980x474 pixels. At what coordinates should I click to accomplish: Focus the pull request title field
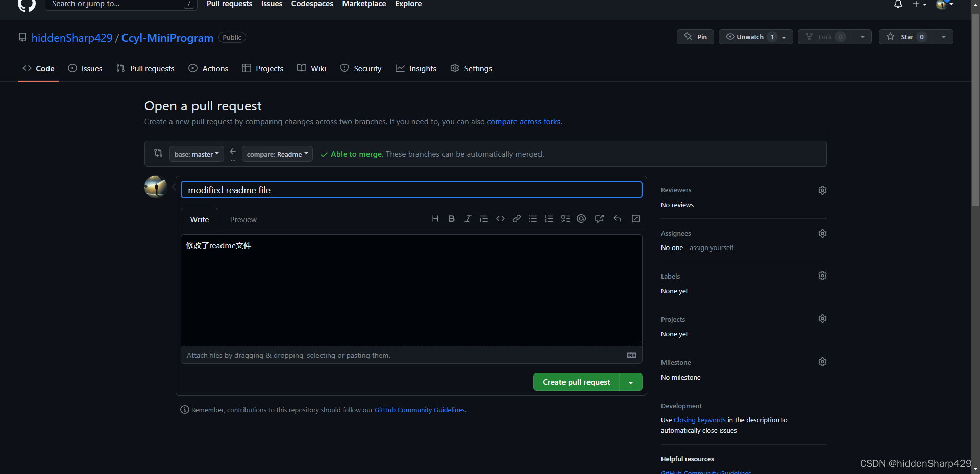(x=411, y=190)
